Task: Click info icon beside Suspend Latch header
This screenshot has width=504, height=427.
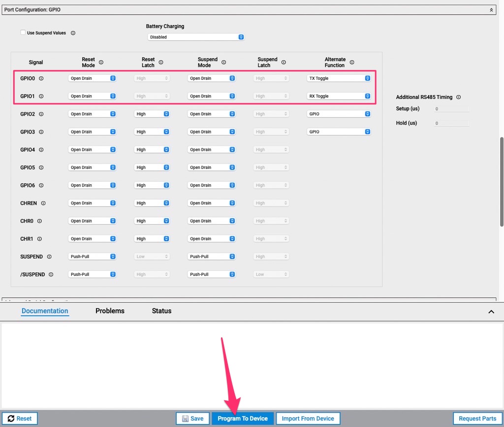Action: (x=283, y=63)
